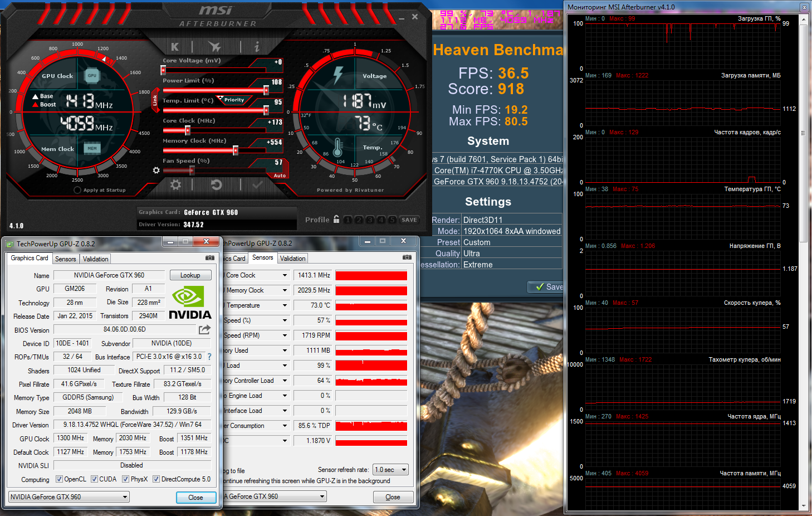The width and height of the screenshot is (812, 516).
Task: Open the GPU selector dropdown in the Graphics Card window
Action: tap(69, 497)
